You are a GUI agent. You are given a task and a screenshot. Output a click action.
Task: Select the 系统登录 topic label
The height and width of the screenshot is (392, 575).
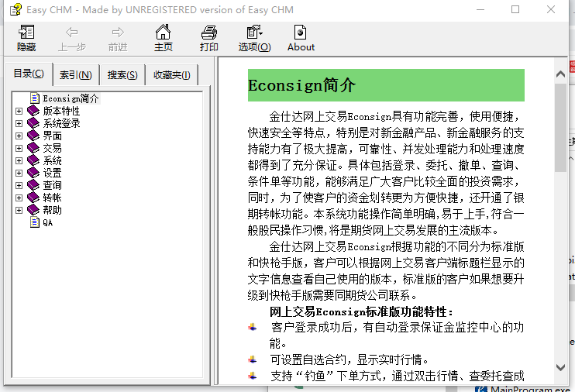[x=61, y=123]
